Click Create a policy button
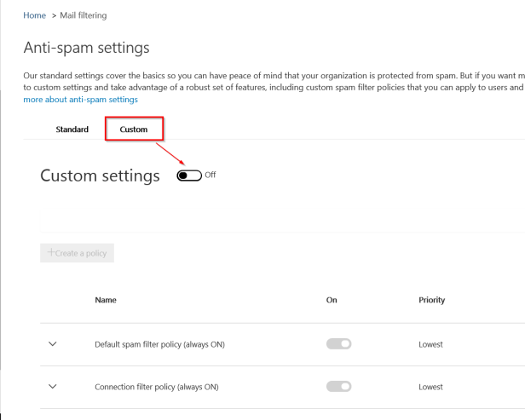This screenshot has height=420, width=525. click(77, 253)
